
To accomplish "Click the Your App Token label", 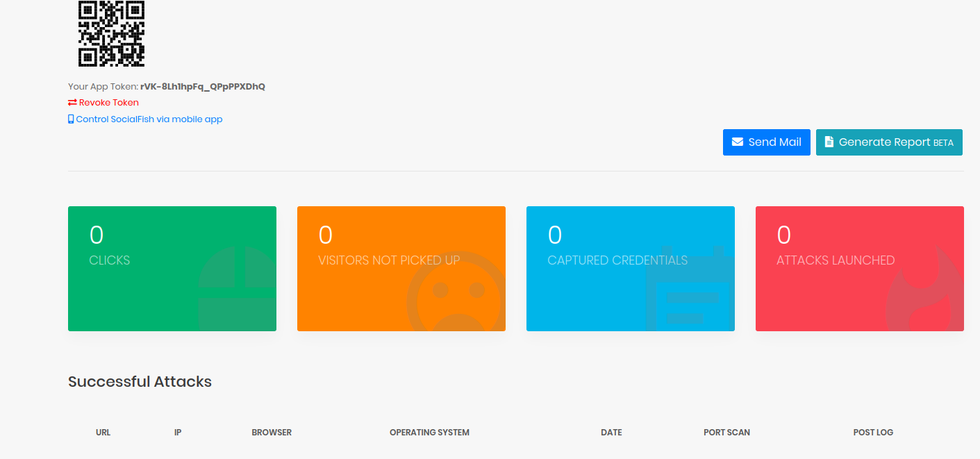I will click(103, 87).
